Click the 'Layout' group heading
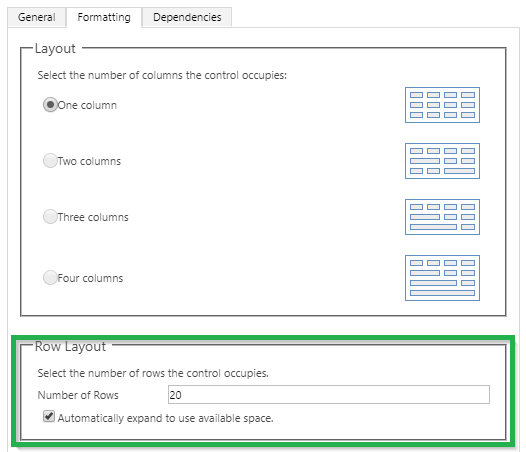The width and height of the screenshot is (526, 452). [55, 49]
